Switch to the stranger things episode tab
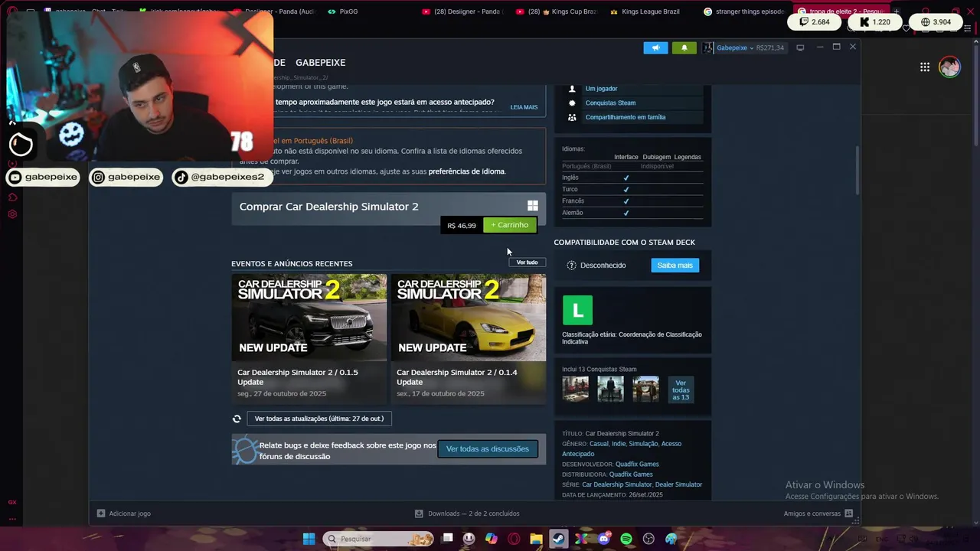 (744, 11)
